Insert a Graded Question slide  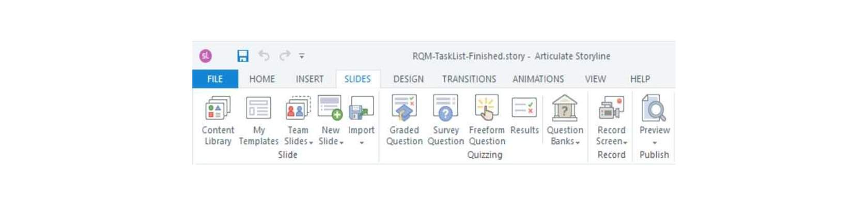[x=404, y=110]
